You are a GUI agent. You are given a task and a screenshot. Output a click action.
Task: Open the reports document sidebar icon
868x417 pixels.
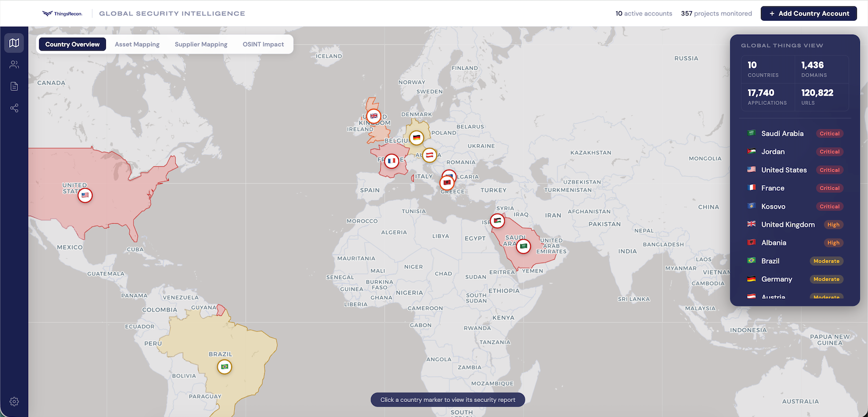pyautogui.click(x=14, y=86)
